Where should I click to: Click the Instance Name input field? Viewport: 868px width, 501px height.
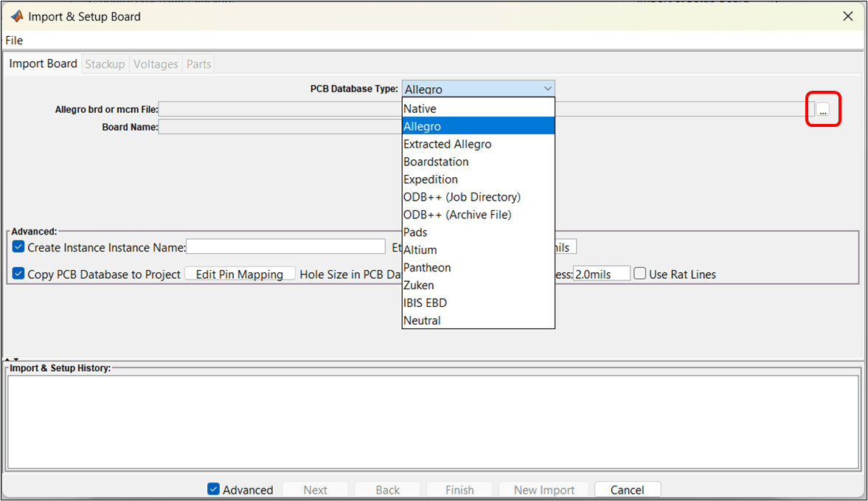pos(285,247)
